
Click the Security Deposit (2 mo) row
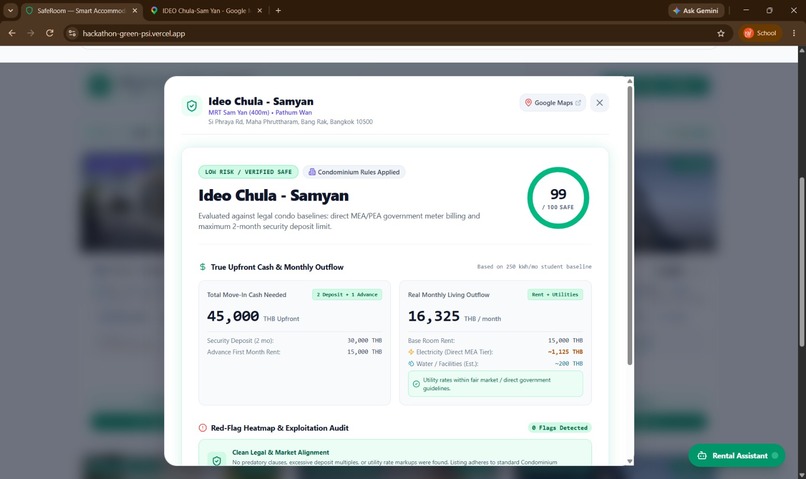pos(294,340)
